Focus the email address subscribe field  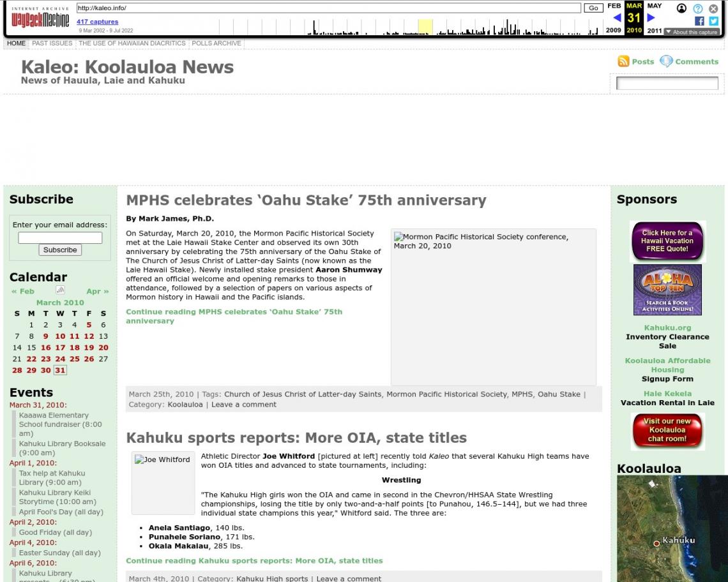click(60, 237)
